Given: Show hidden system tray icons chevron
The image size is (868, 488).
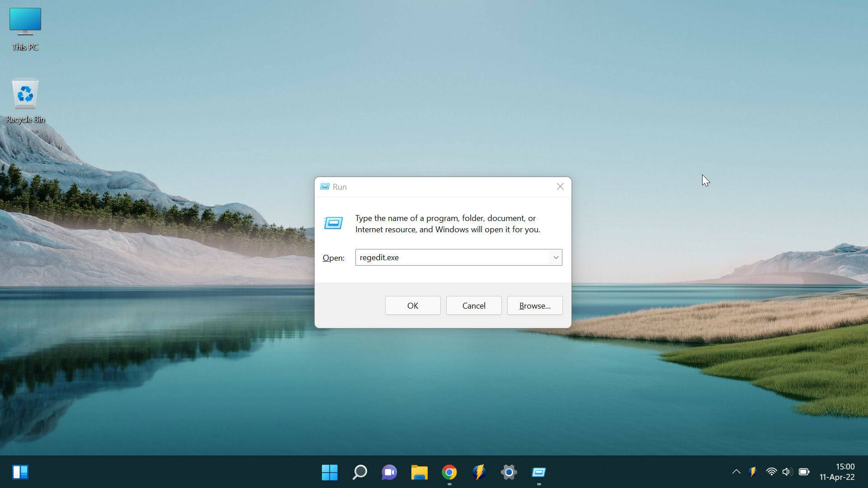Looking at the screenshot, I should [x=736, y=472].
